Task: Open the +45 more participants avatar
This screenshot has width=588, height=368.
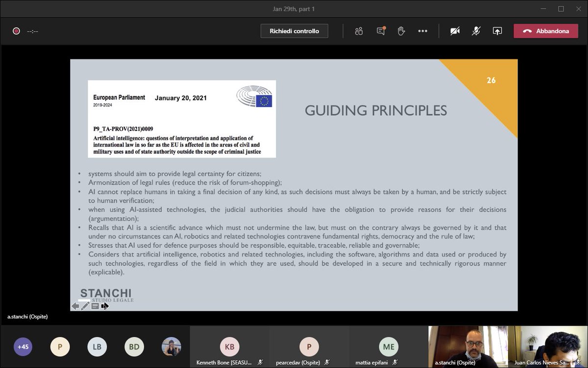Action: [x=23, y=347]
